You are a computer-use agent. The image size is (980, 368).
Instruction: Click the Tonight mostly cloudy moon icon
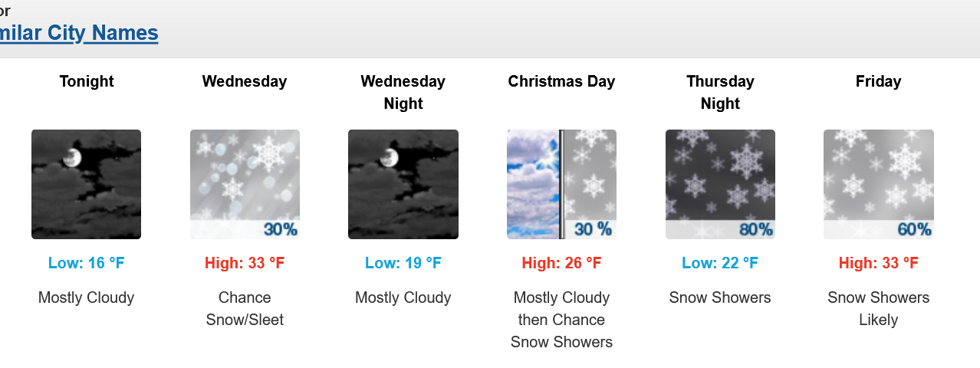(x=86, y=184)
